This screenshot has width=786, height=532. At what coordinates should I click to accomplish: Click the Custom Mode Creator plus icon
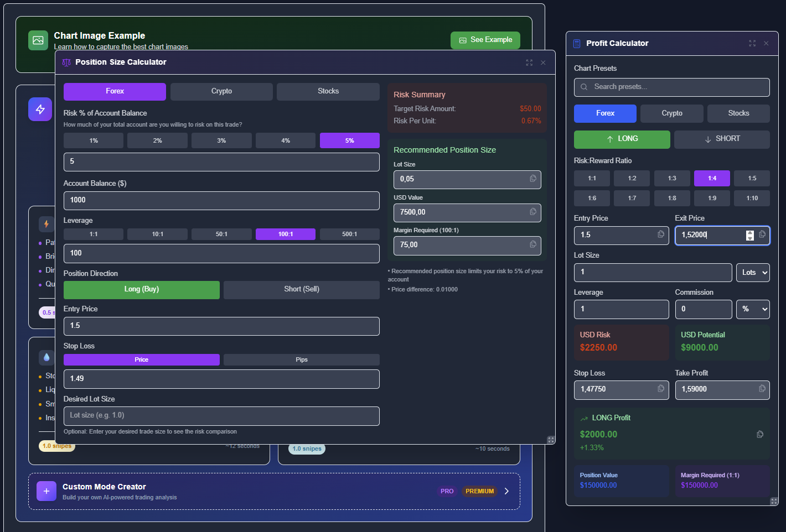[x=46, y=491]
